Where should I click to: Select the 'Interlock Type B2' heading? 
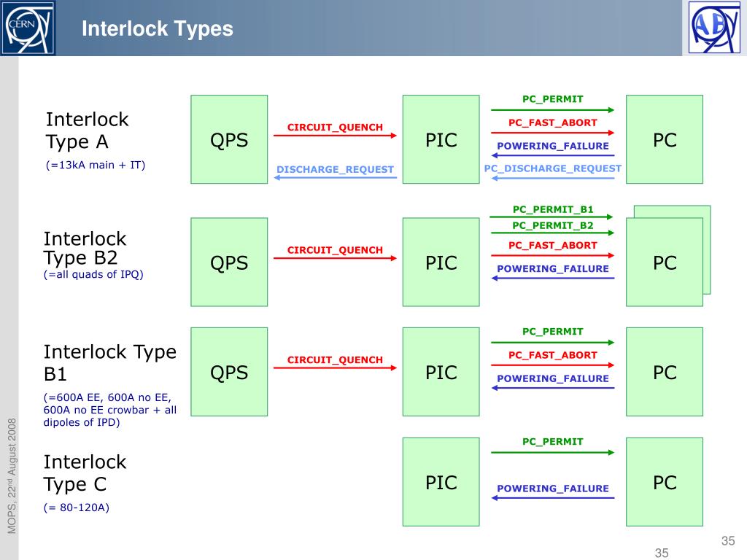[85, 248]
